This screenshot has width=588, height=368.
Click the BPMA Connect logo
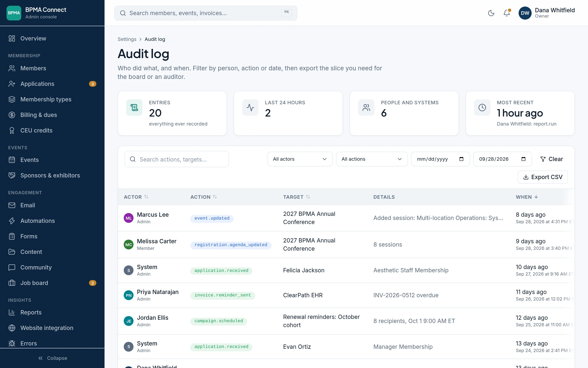pos(14,13)
